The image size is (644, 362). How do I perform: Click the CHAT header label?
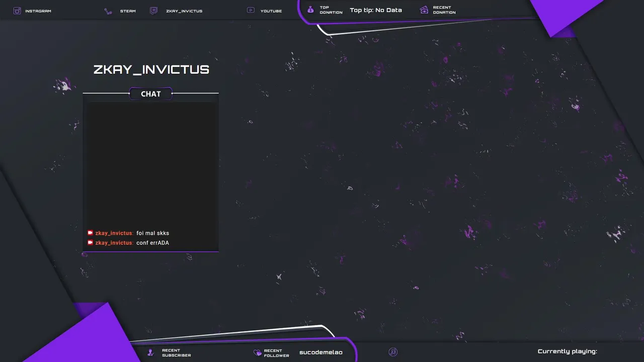pyautogui.click(x=151, y=94)
